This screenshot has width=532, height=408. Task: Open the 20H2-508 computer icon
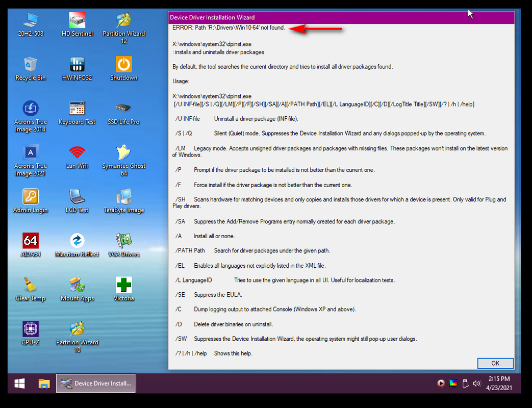coord(31,24)
